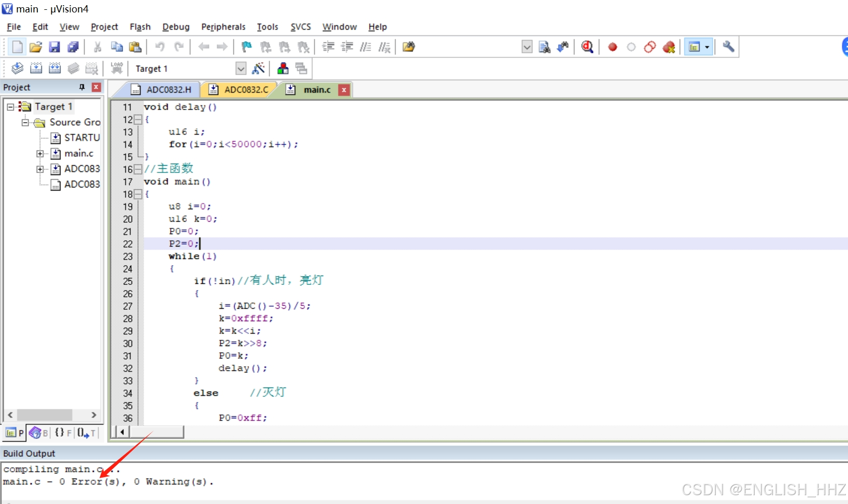This screenshot has height=504, width=848.
Task: Kill all breakpoints
Action: 669,47
